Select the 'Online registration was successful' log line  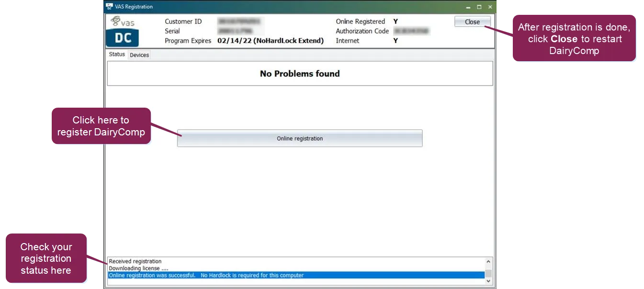tap(296, 275)
